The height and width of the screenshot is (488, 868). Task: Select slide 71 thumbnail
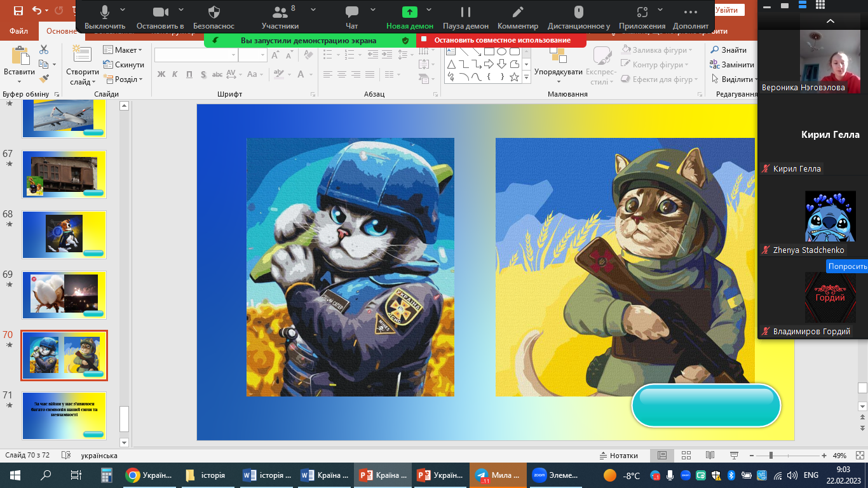(x=64, y=416)
